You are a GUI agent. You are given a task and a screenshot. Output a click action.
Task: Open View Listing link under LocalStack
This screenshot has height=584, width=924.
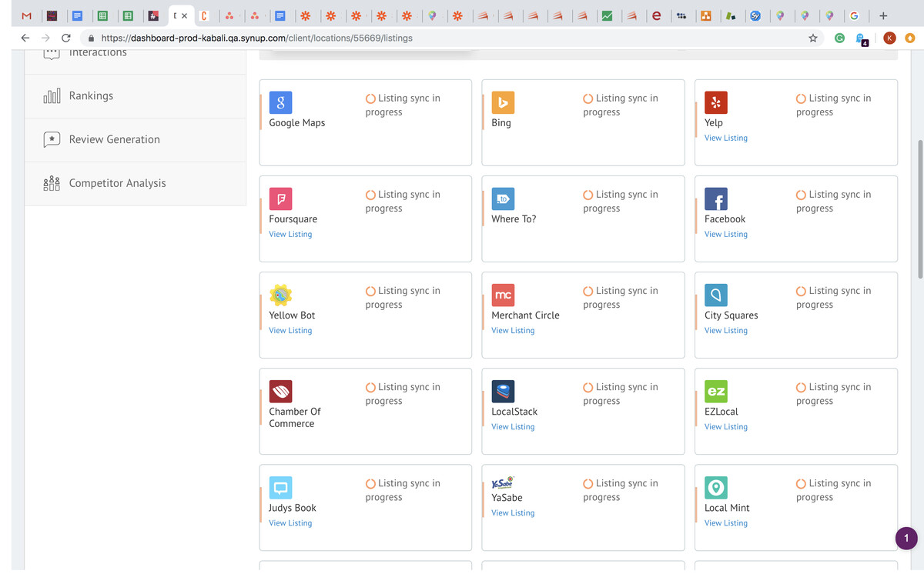[x=513, y=427]
